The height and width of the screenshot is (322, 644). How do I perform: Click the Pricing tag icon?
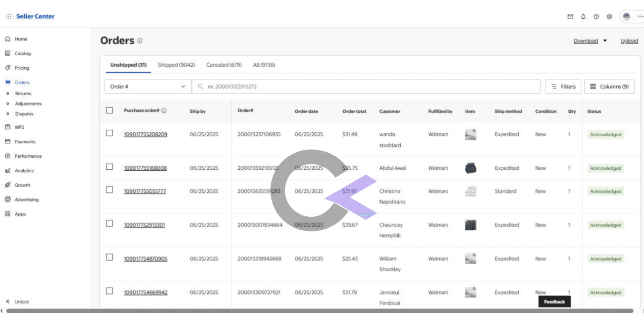(8, 68)
